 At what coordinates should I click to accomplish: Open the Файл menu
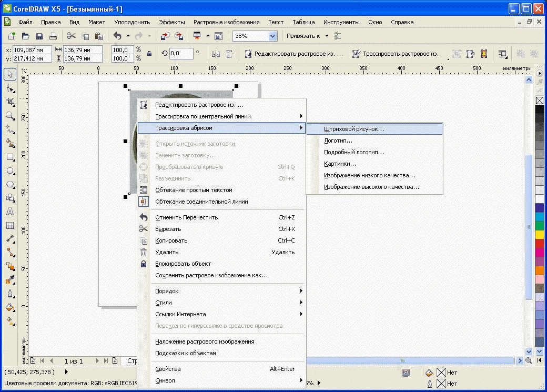25,22
